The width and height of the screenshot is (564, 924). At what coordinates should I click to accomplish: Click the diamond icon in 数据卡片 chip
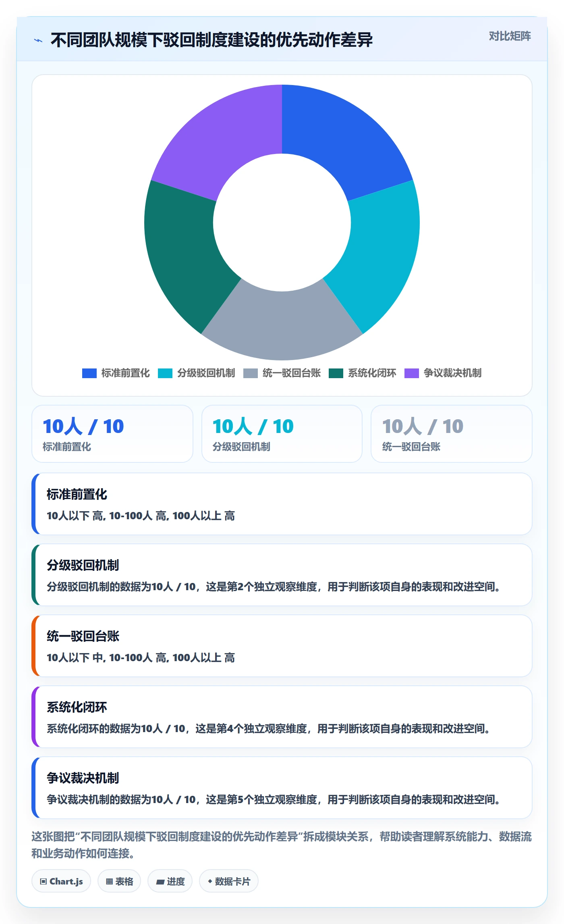click(210, 882)
